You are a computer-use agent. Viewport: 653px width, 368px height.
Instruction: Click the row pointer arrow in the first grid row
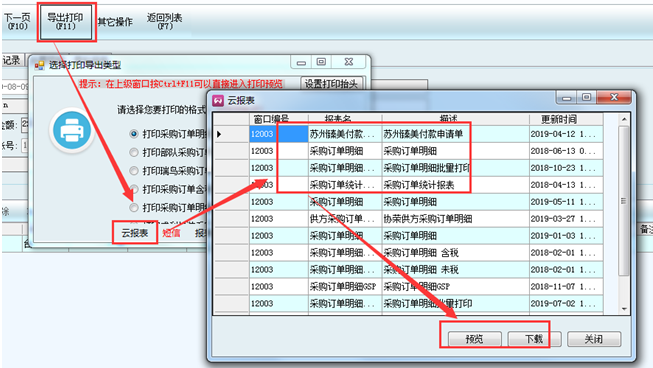point(219,134)
